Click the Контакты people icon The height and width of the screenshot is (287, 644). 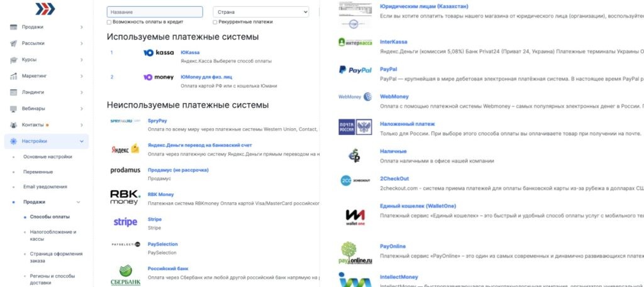pos(14,125)
